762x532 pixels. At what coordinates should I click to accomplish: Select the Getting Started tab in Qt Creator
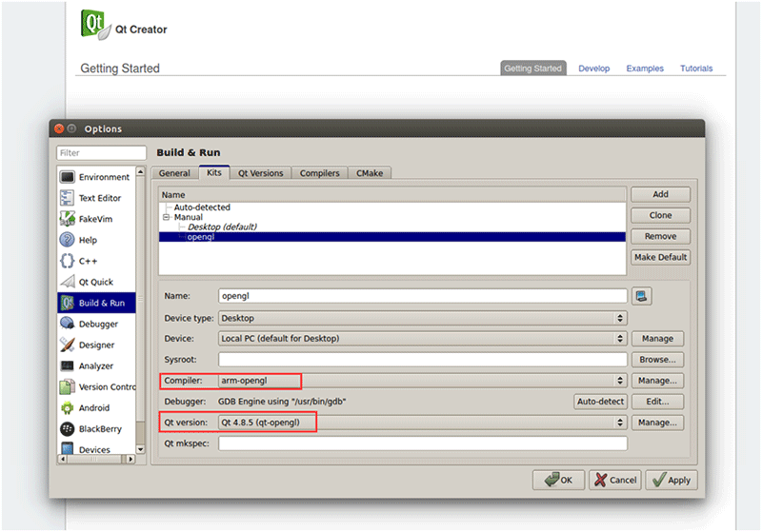[x=532, y=68]
